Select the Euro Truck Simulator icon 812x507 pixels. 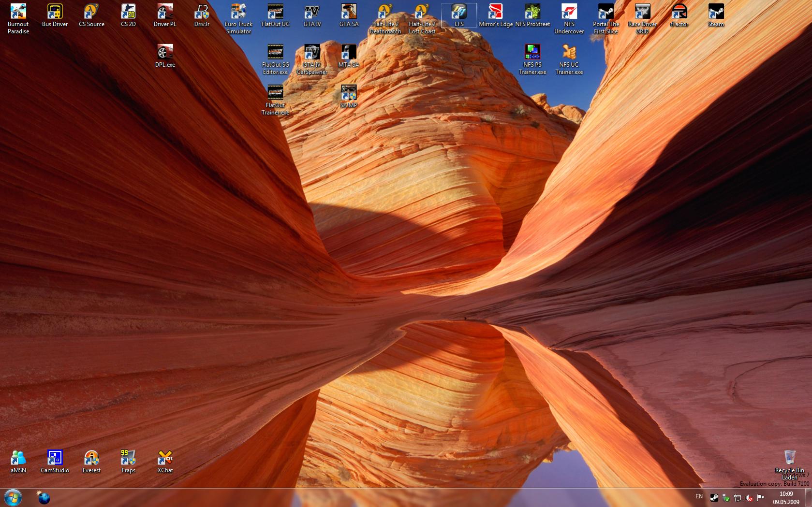(238, 19)
